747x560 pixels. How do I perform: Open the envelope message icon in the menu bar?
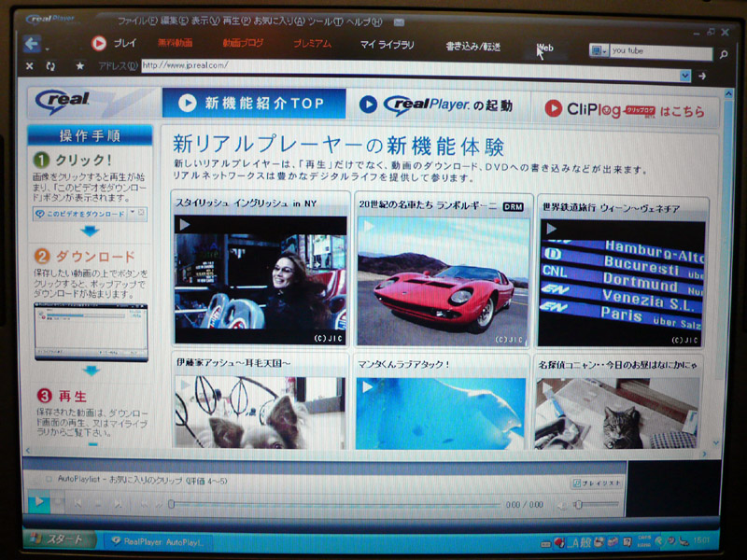point(400,21)
